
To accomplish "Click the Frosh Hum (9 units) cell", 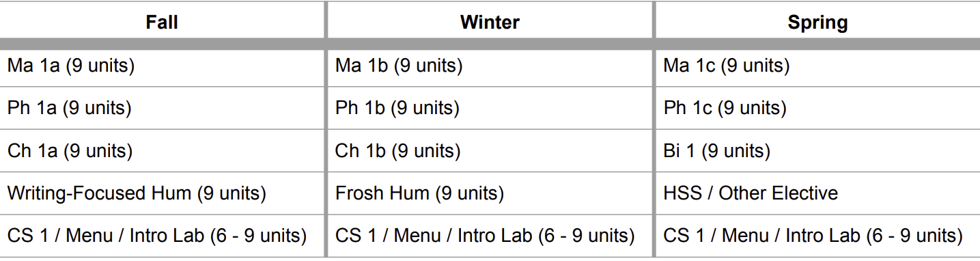I will [490, 193].
